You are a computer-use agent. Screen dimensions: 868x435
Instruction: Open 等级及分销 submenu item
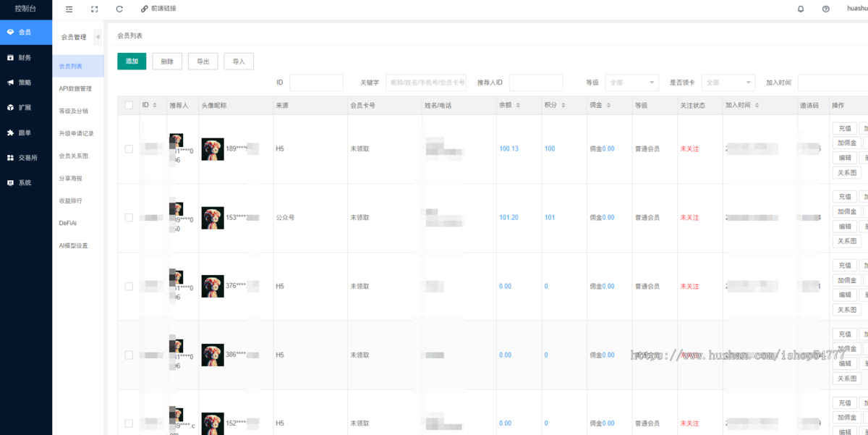[78, 111]
